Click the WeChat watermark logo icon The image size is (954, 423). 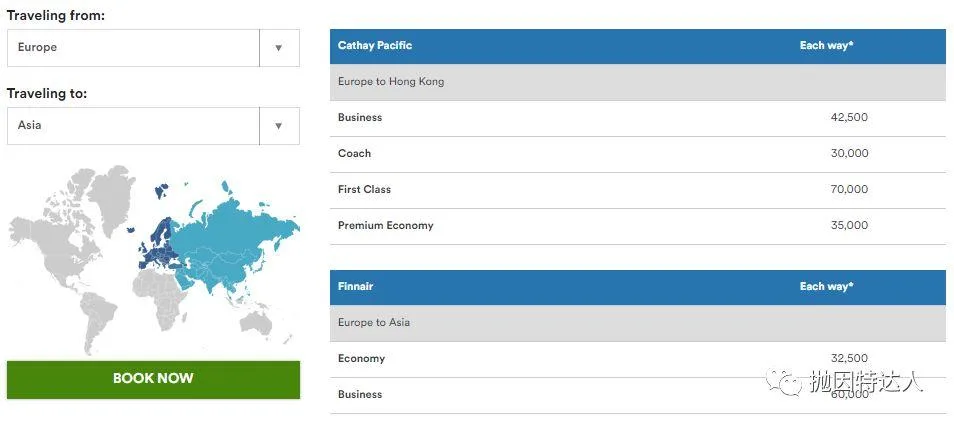(788, 381)
